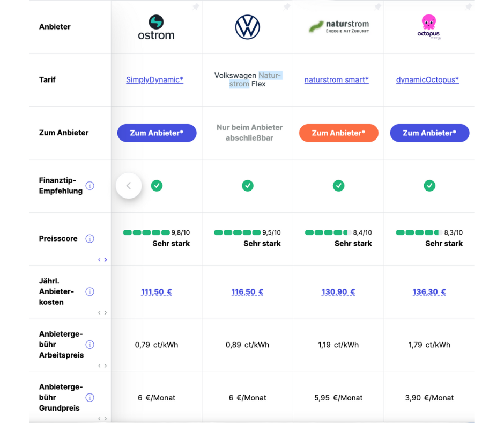Image resolution: width=504 pixels, height=423 pixels.
Task: Click the 8,4/10 Preisscore bar
Action: pyautogui.click(x=329, y=232)
